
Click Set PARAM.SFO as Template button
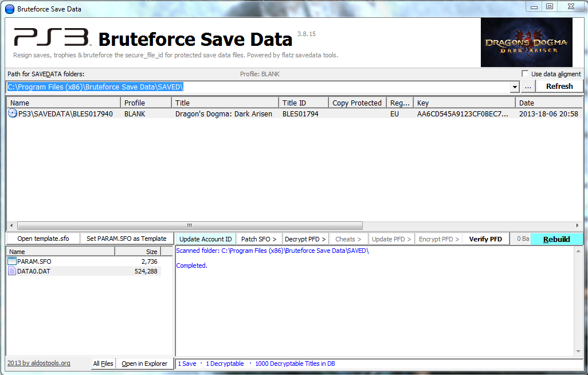[127, 239]
